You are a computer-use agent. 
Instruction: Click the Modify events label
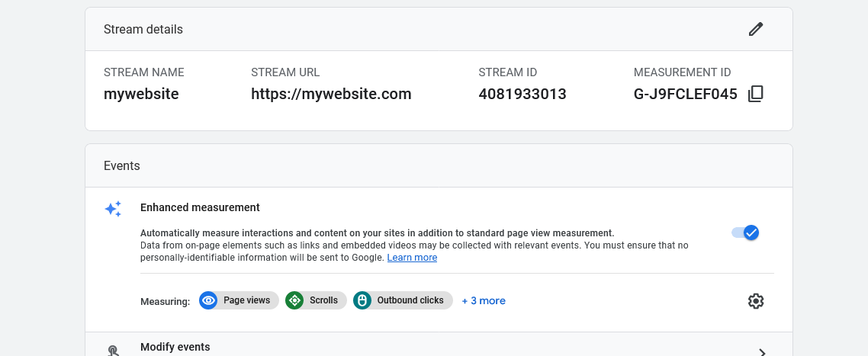point(175,347)
